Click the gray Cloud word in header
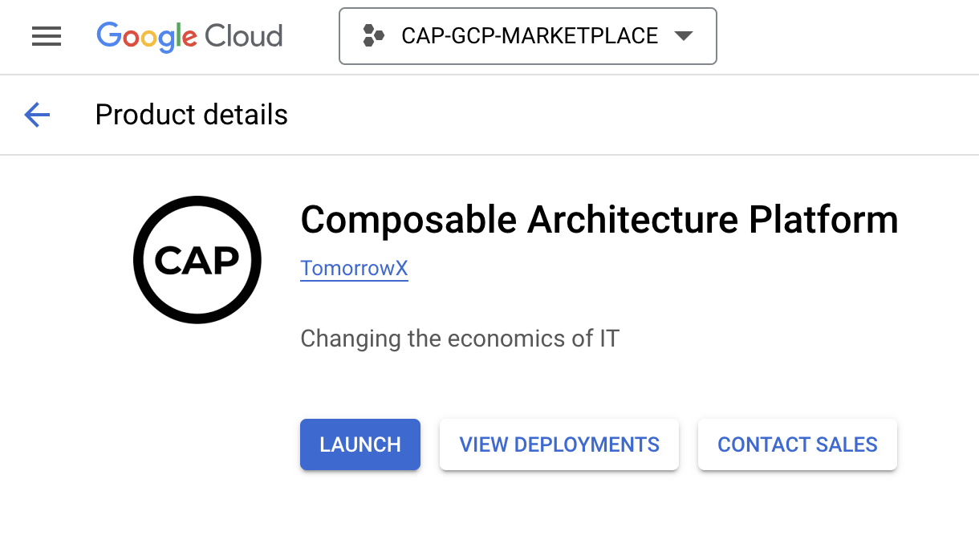 click(243, 36)
